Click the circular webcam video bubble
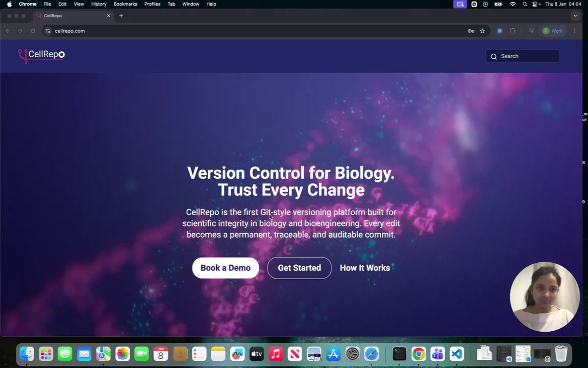 (545, 296)
